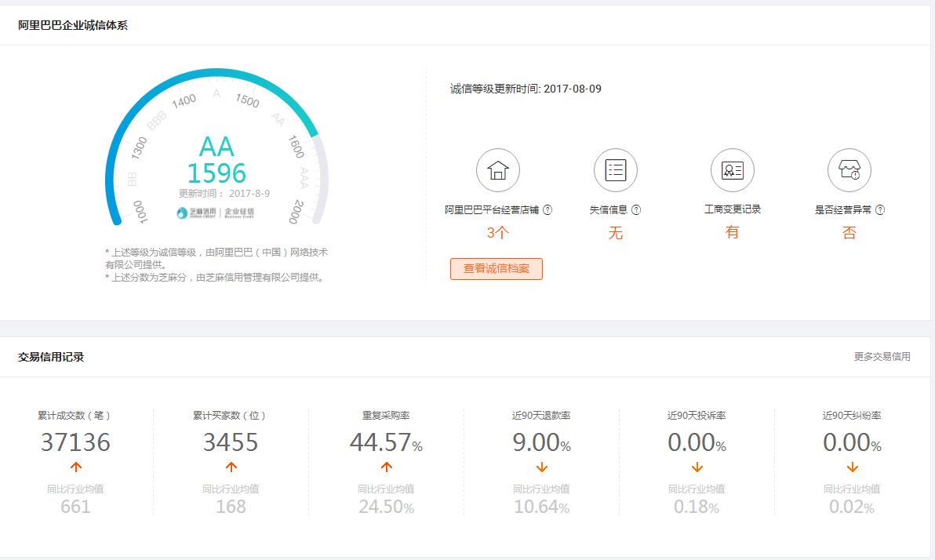Click up arrow under 累计成交数 37136
935x560 pixels.
tap(75, 467)
